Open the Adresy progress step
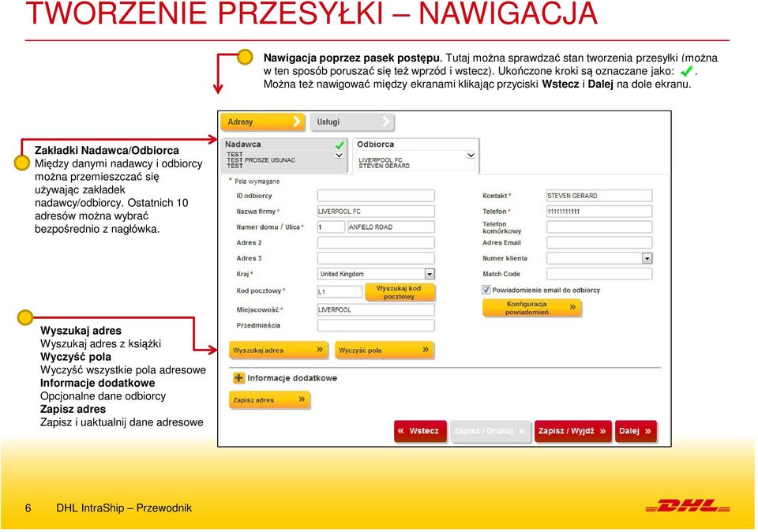This screenshot has height=532, width=758. point(263,122)
